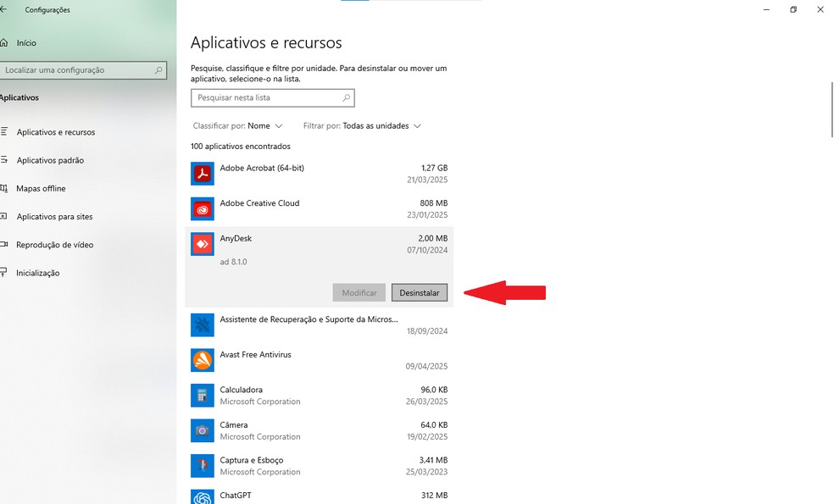Open Mapas offline in sidebar
Screen dimensions: 834x504
point(41,188)
